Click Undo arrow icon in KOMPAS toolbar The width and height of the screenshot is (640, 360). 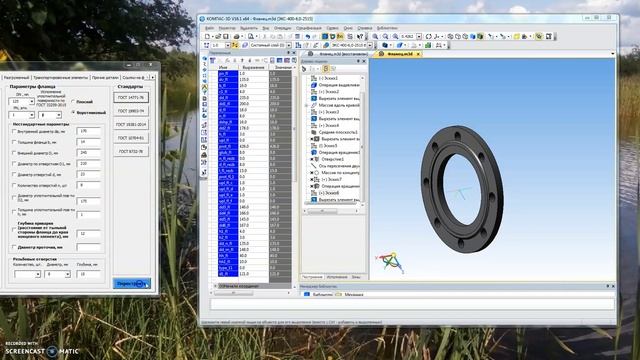click(x=308, y=37)
